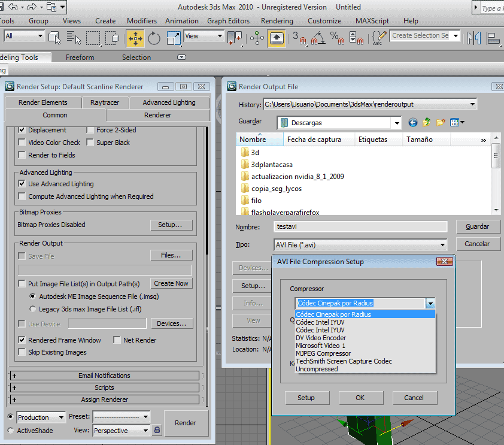The image size is (504, 445).
Task: Collapse the Compressor codec dropdown arrow
Action: (x=430, y=303)
